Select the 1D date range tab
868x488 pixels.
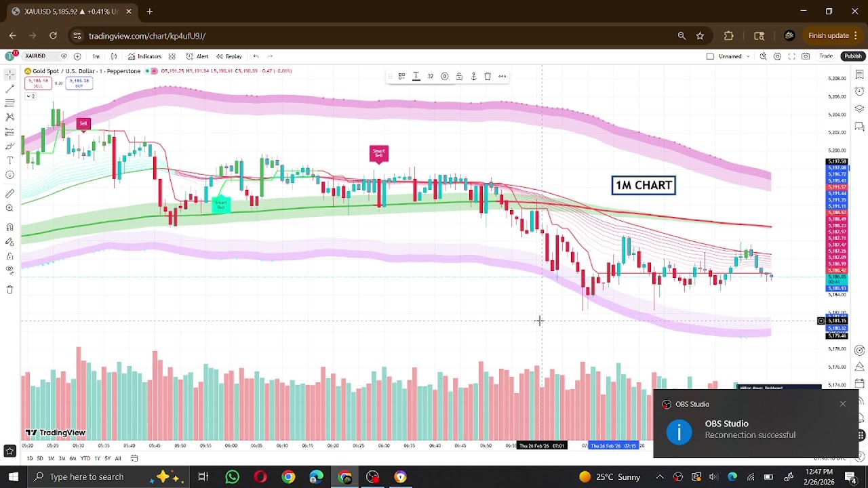pos(29,458)
